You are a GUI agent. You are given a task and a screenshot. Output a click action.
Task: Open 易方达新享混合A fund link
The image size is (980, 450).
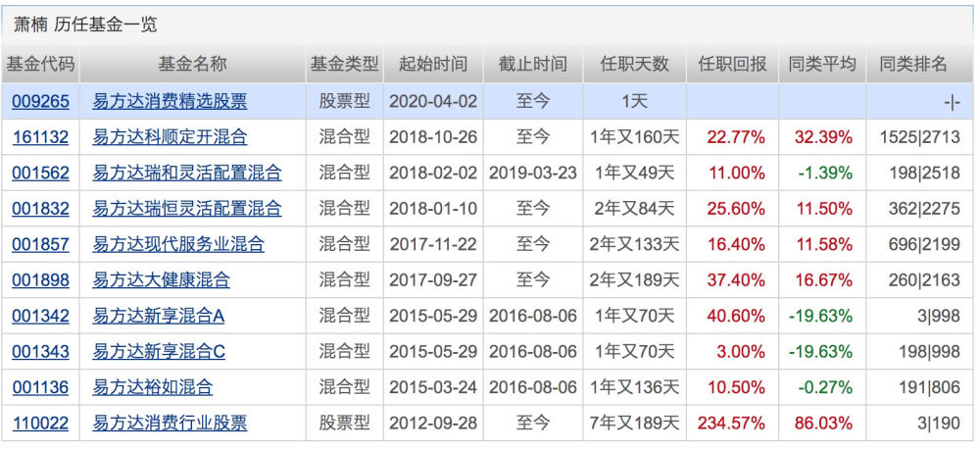point(159,317)
